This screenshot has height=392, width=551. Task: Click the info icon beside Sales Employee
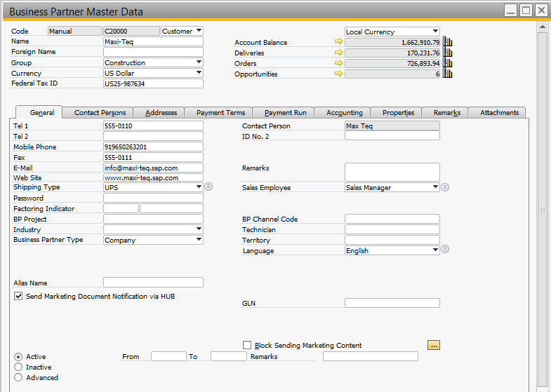[x=445, y=187]
